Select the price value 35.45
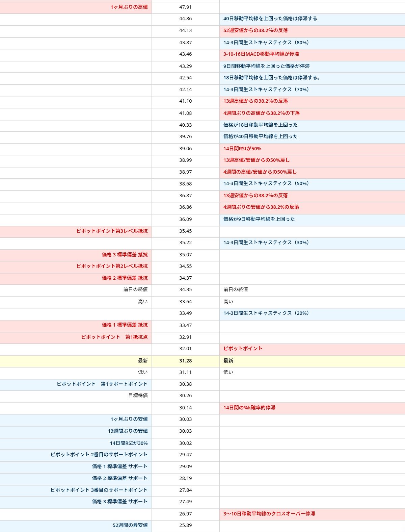The width and height of the screenshot is (405, 532). (185, 231)
